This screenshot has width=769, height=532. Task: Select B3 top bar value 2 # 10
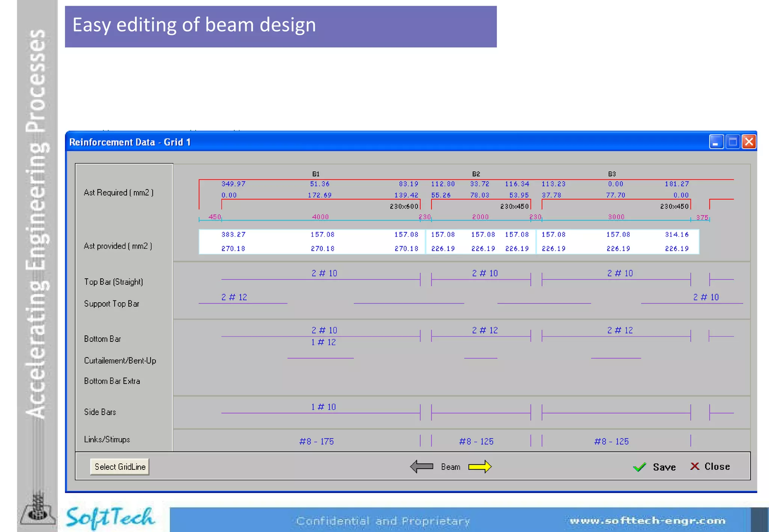[620, 274]
